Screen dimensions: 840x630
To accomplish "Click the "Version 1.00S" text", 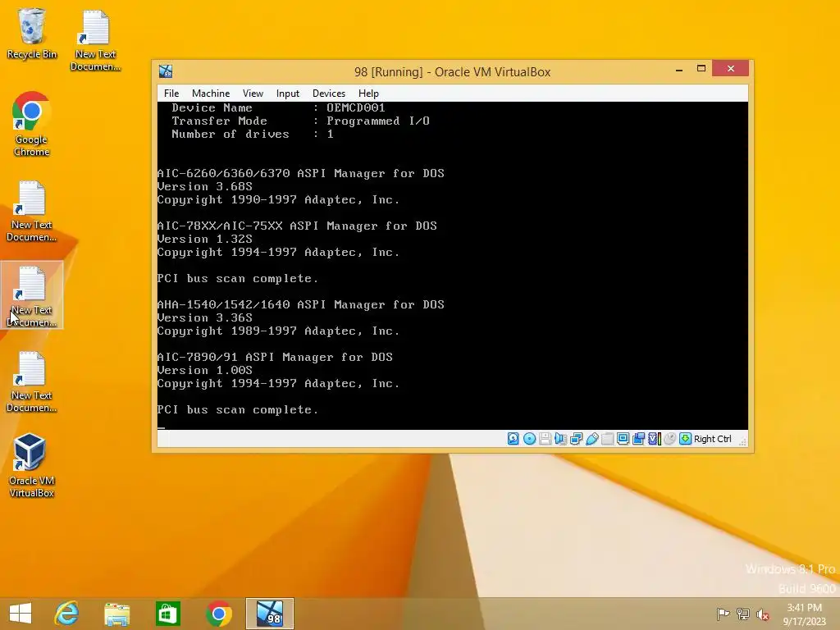I will 204,370.
